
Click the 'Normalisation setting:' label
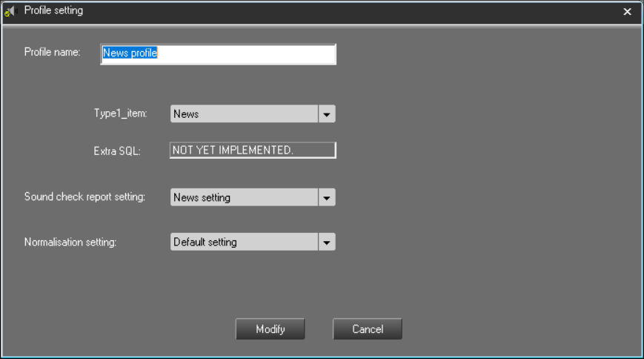[70, 243]
